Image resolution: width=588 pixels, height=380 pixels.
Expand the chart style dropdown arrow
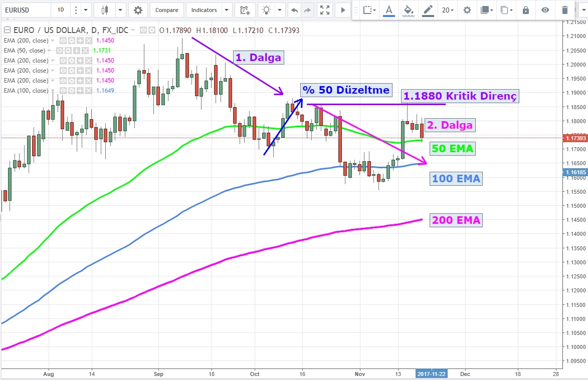[x=120, y=10]
